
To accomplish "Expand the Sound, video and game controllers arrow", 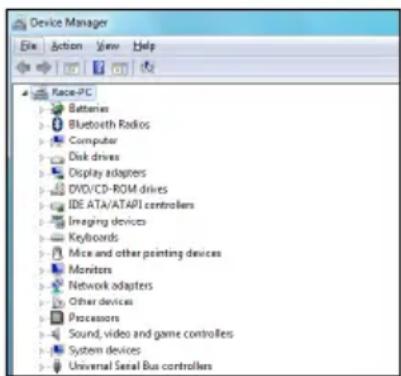I will (41, 335).
